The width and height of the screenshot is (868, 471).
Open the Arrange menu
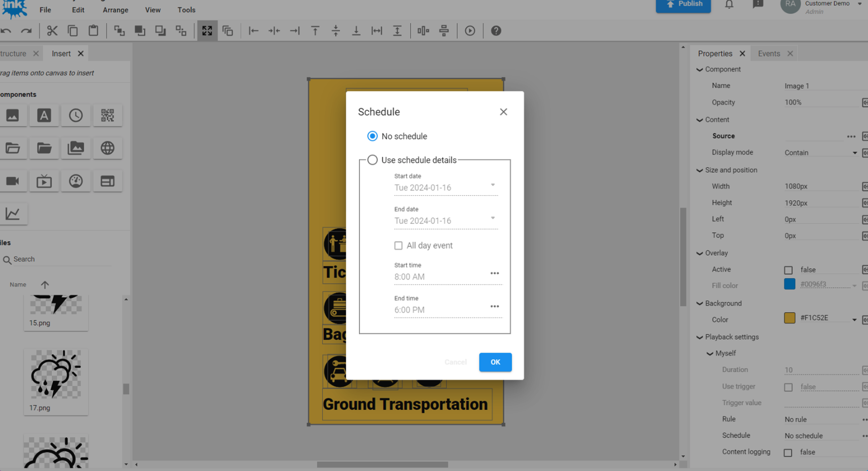pos(115,10)
